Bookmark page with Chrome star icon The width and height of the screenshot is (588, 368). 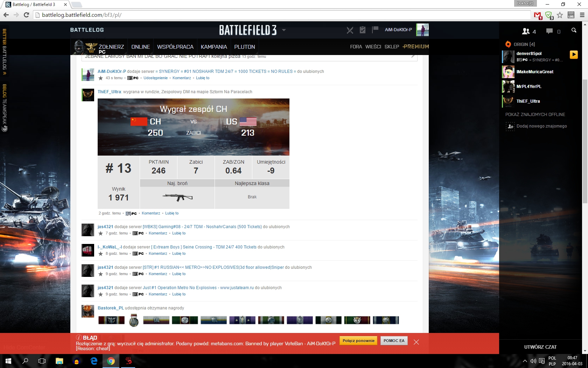click(560, 15)
